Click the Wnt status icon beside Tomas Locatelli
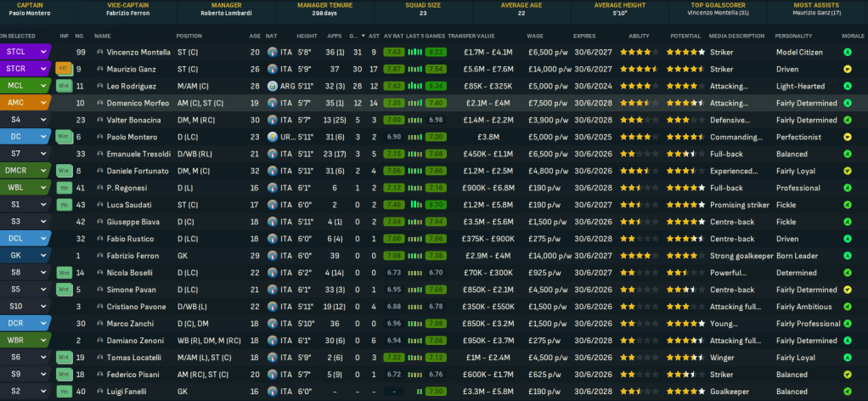Viewport: 868px width, 401px height. click(x=64, y=357)
